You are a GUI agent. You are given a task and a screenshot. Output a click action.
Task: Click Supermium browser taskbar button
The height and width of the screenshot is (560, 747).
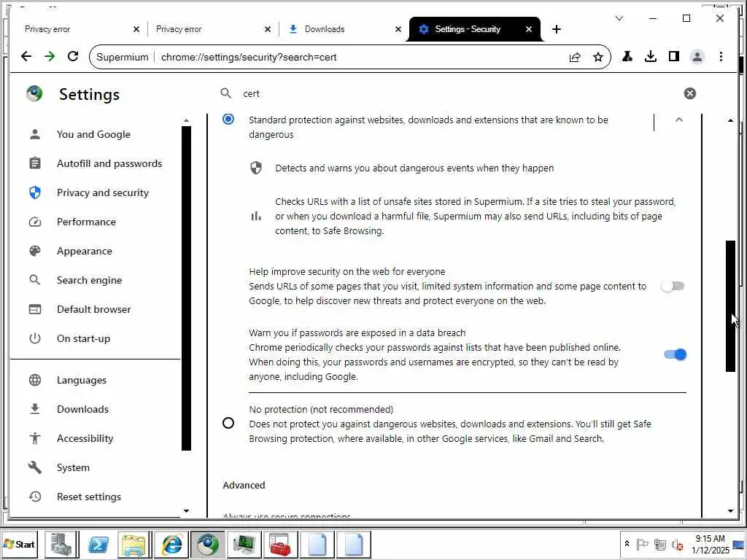click(208, 544)
